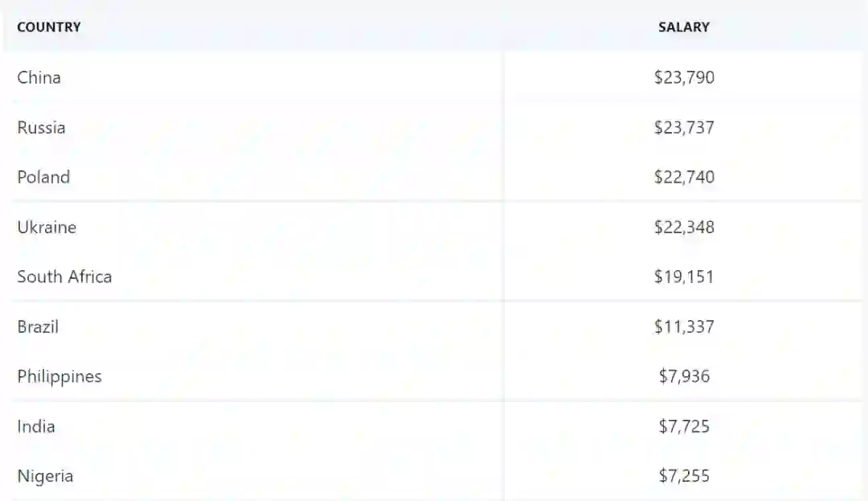Select the Nigeria country cell

[x=45, y=477]
